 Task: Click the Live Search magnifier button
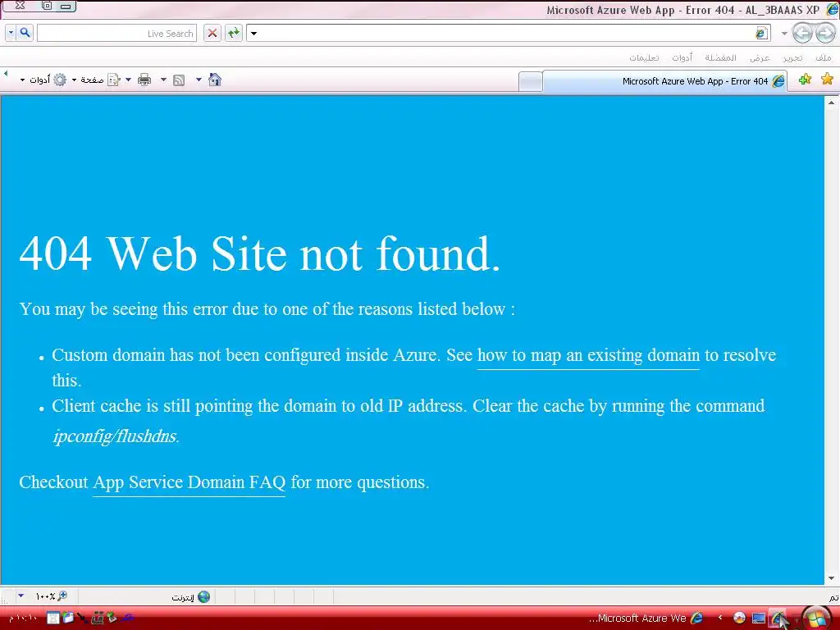click(x=25, y=33)
